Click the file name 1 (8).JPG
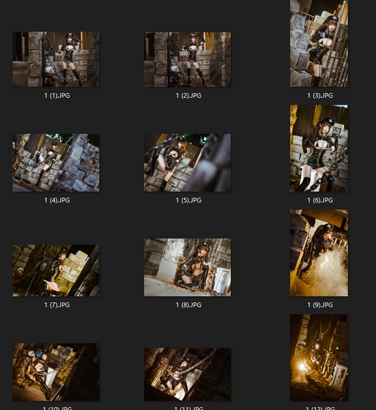This screenshot has height=410, width=376. [x=189, y=305]
